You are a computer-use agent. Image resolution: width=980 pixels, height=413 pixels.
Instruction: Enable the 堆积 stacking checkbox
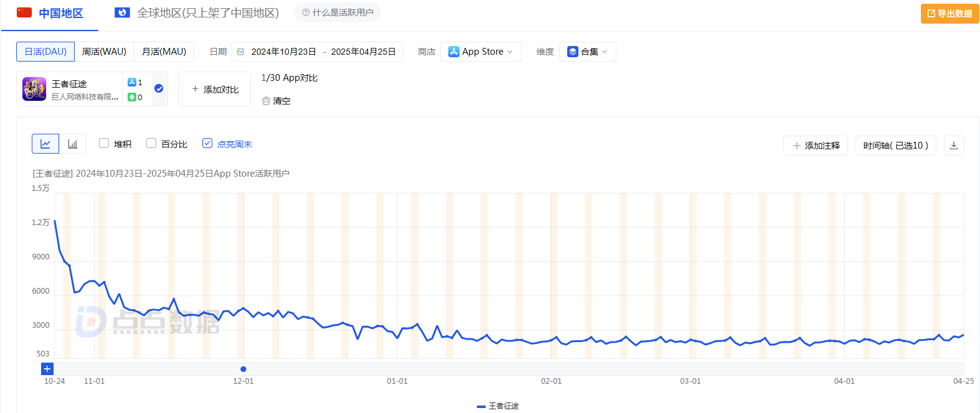pyautogui.click(x=104, y=144)
